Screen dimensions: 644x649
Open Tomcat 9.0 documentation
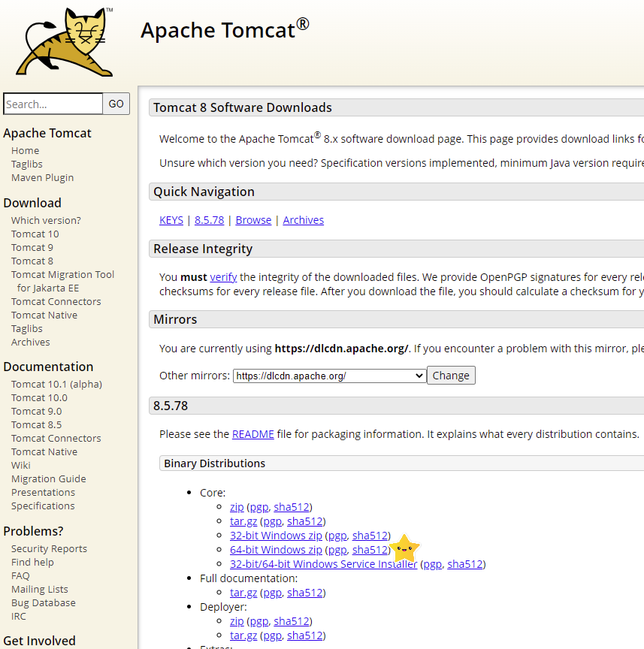pos(36,412)
